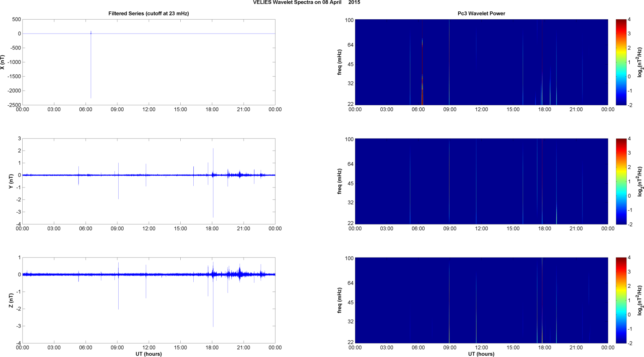Click 'freq (mHz)' label of the bottom wavelet plot
This screenshot has height=357, width=644.
tap(340, 300)
